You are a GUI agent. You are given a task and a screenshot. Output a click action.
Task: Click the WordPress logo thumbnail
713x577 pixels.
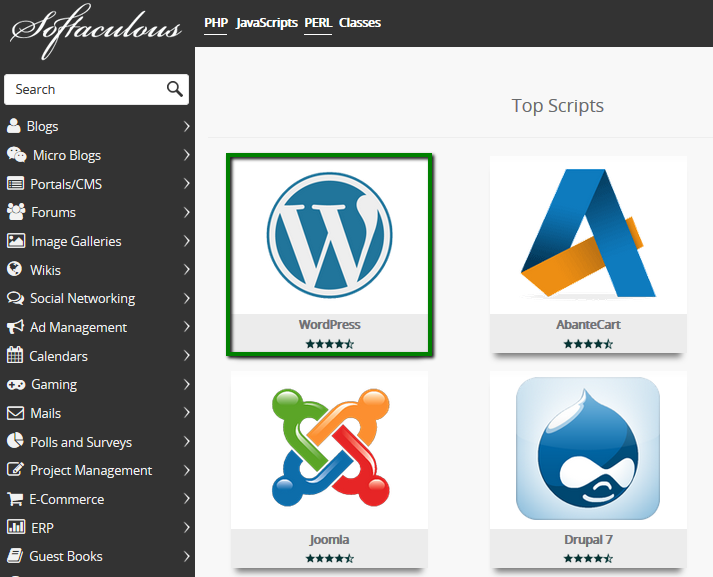pyautogui.click(x=329, y=236)
